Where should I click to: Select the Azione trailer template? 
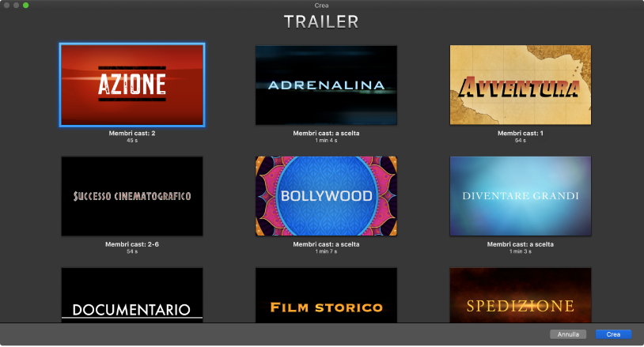(132, 85)
